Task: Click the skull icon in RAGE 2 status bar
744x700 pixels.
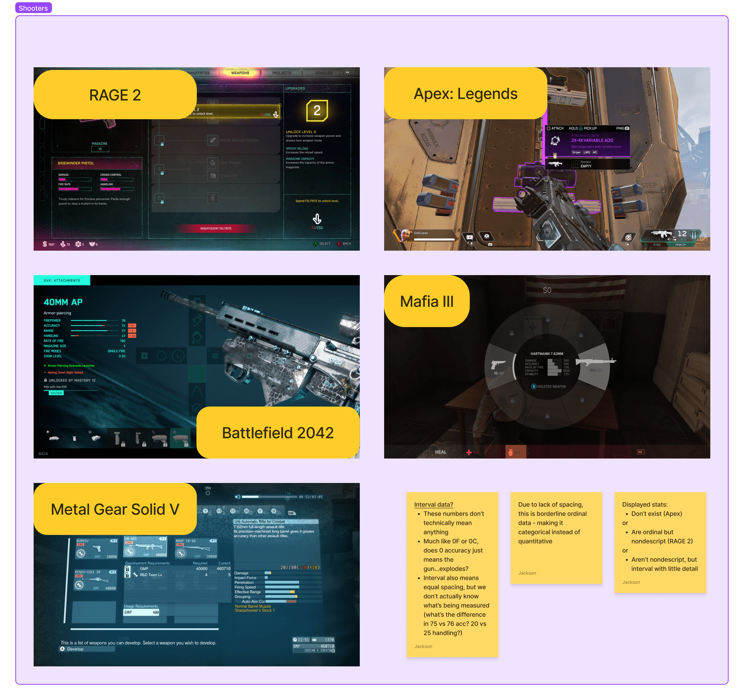Action: [92, 244]
